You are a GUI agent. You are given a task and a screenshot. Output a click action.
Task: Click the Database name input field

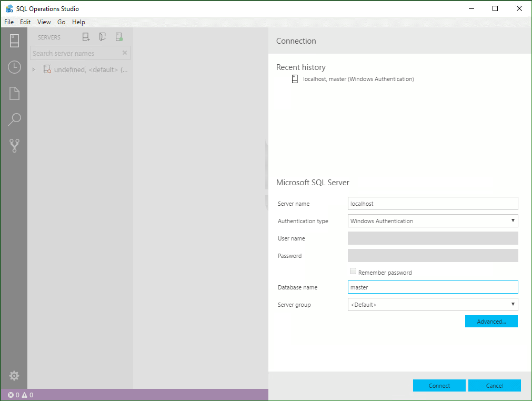pyautogui.click(x=433, y=287)
